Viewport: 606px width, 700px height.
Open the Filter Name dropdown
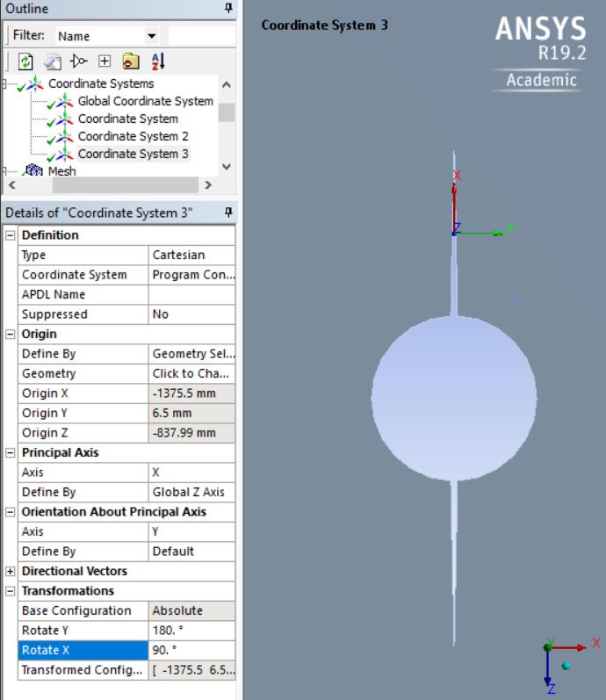click(152, 36)
